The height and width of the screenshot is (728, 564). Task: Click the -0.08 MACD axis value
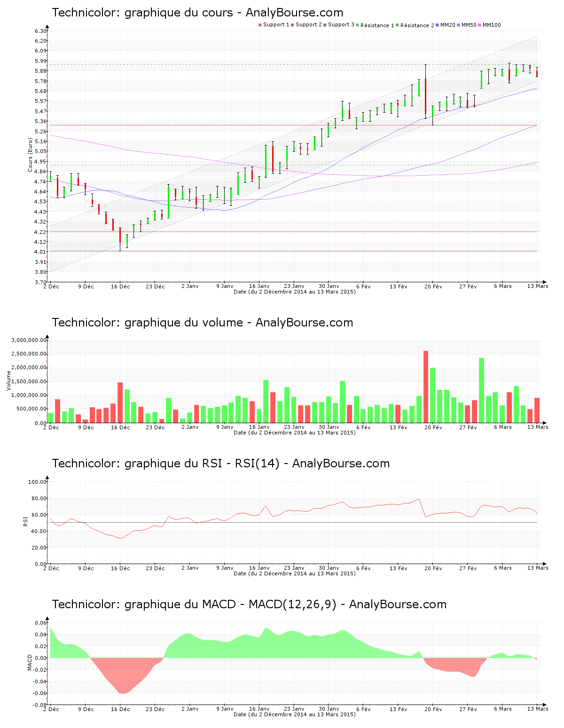pyautogui.click(x=40, y=705)
